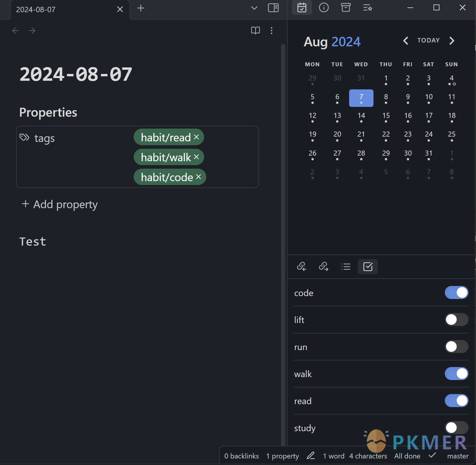Go to previous month with left chevron
This screenshot has width=476, height=465.
pos(406,41)
